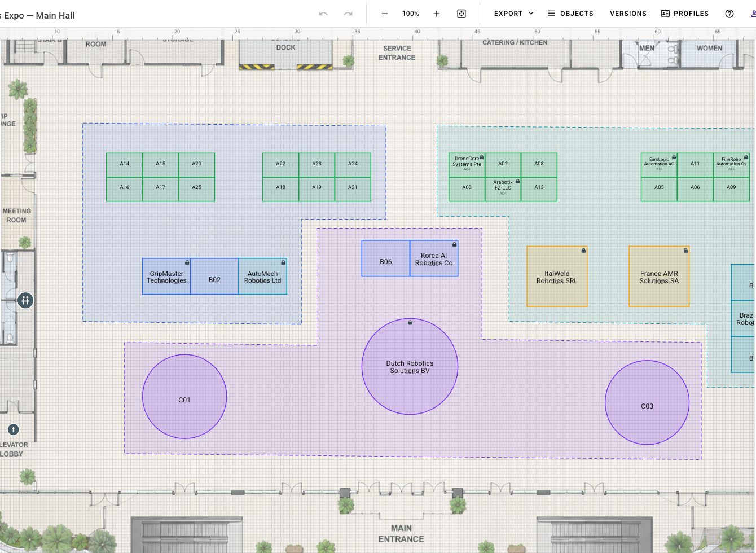Click the lock icon on Korea AI Robotics booth
Image resolution: width=756 pixels, height=553 pixels.
click(x=454, y=244)
